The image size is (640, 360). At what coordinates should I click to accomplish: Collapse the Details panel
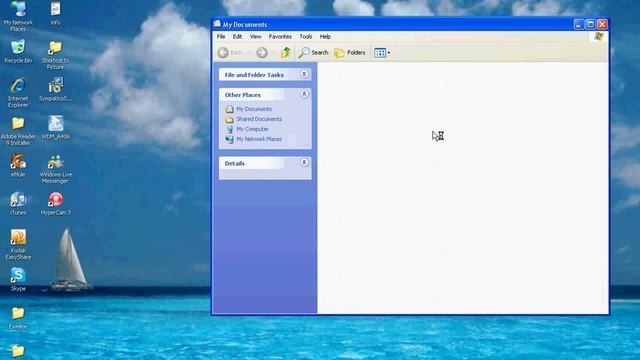pyautogui.click(x=304, y=162)
